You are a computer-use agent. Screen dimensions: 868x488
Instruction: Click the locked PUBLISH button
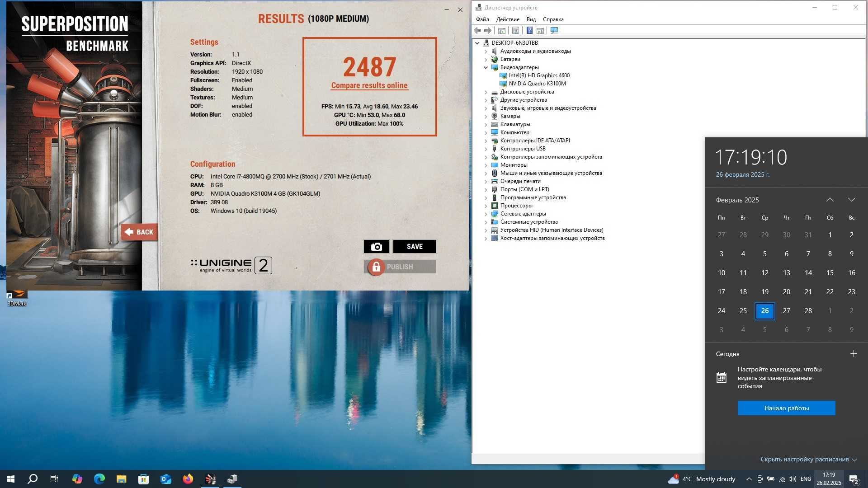(400, 267)
